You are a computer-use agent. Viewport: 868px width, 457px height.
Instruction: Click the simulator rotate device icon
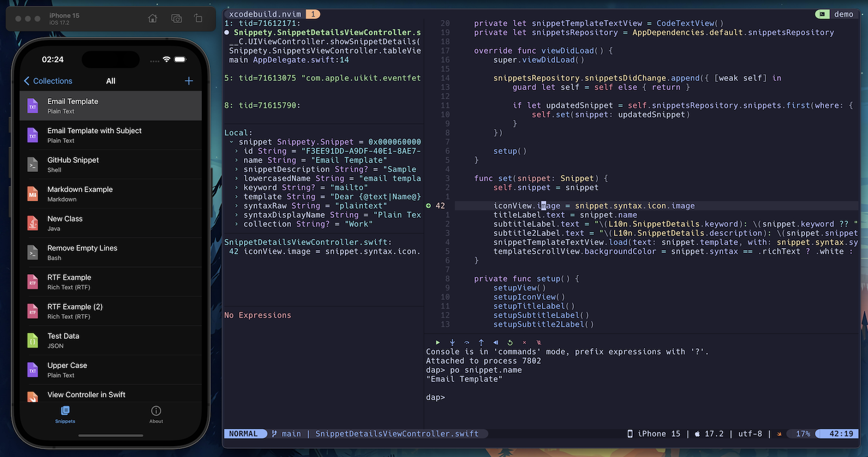coord(199,18)
